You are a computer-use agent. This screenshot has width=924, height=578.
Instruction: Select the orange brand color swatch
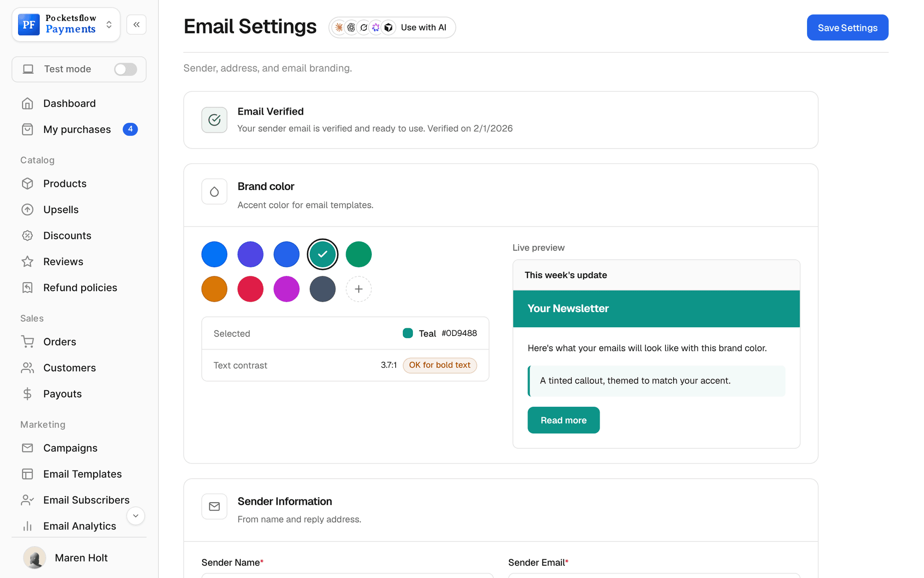tap(214, 289)
